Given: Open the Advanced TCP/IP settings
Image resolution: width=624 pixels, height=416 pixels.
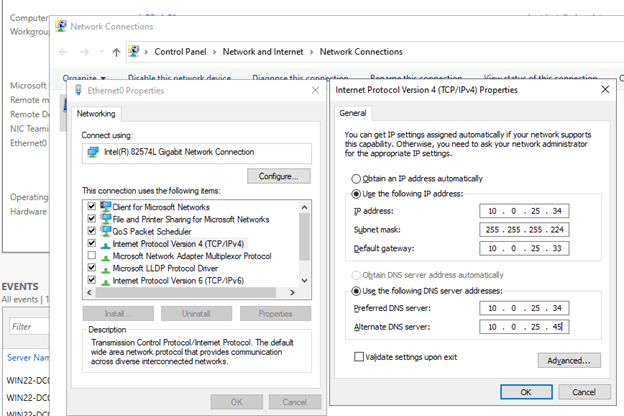Looking at the screenshot, I should (565, 360).
